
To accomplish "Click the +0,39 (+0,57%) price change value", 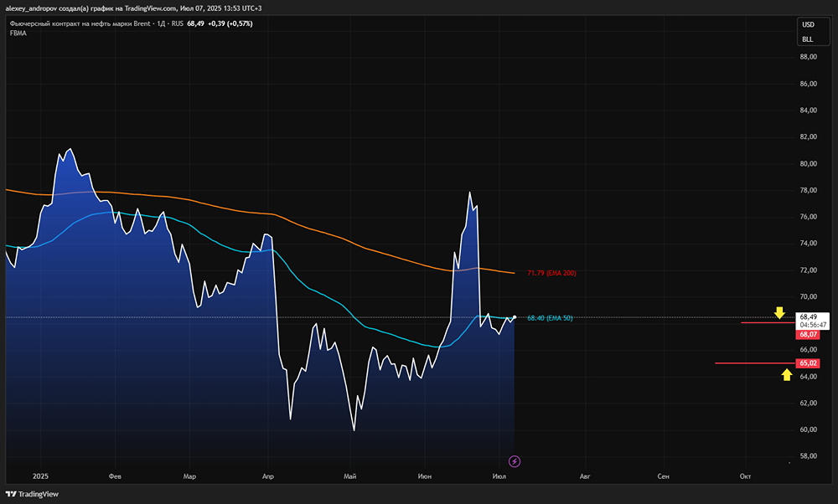I will 230,23.
